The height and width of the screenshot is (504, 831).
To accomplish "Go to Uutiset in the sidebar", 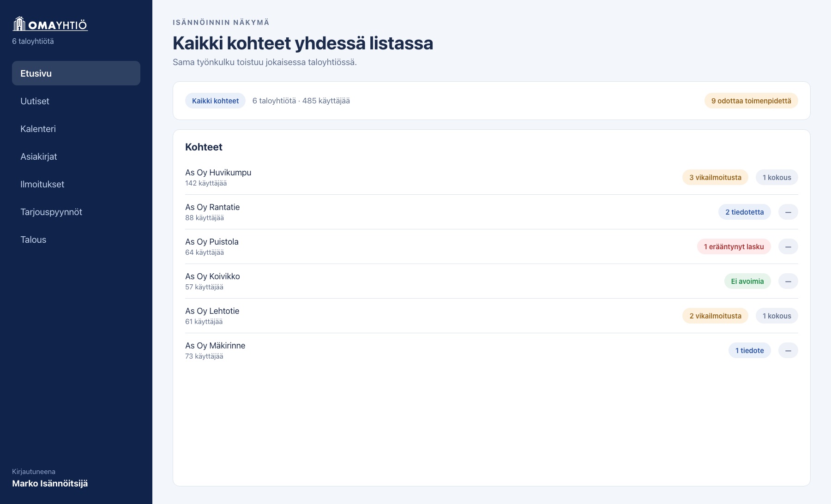I will (76, 101).
